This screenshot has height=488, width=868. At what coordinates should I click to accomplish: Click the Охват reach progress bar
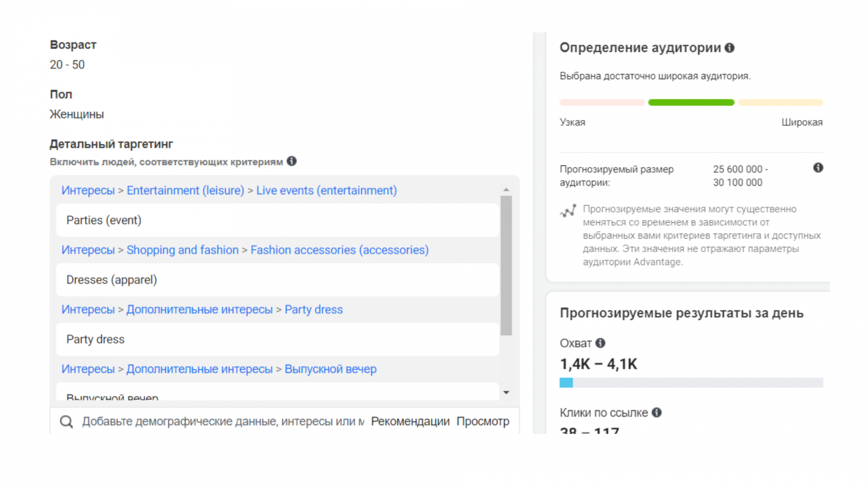691,383
